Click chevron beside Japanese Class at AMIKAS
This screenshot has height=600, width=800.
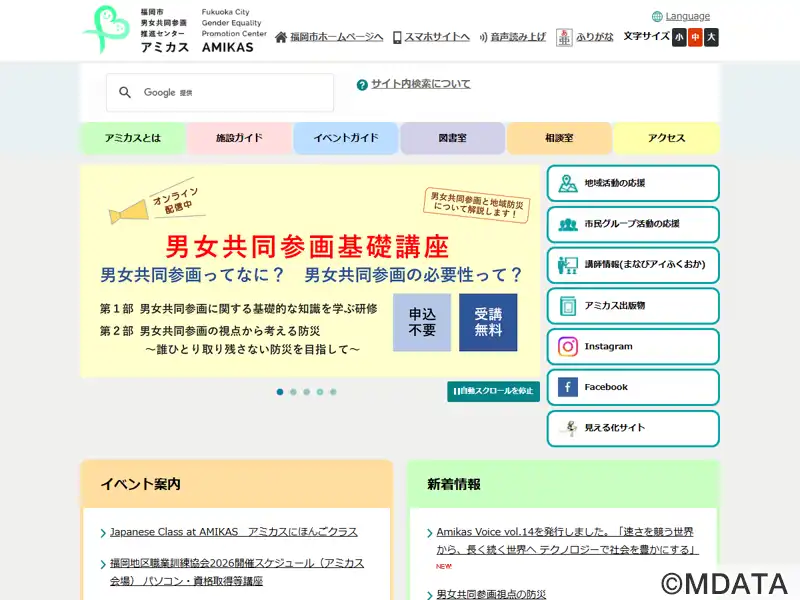(x=104, y=533)
